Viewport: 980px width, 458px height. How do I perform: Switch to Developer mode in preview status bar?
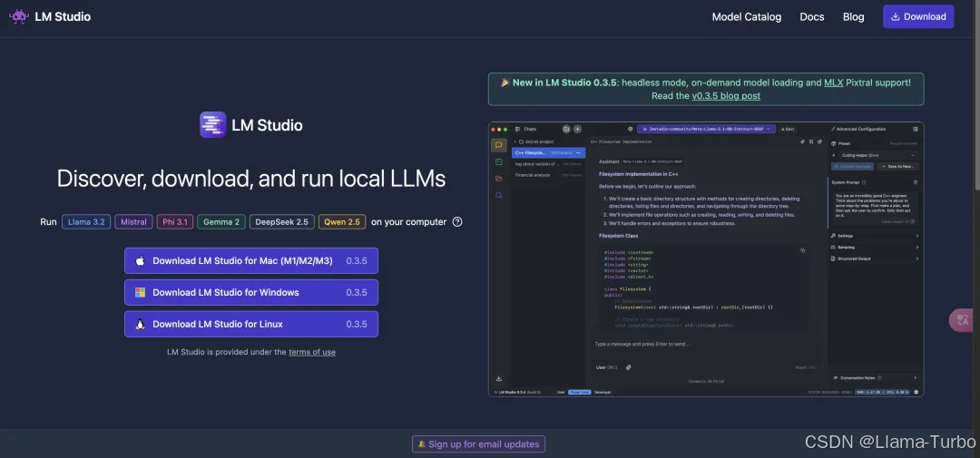[x=603, y=393]
